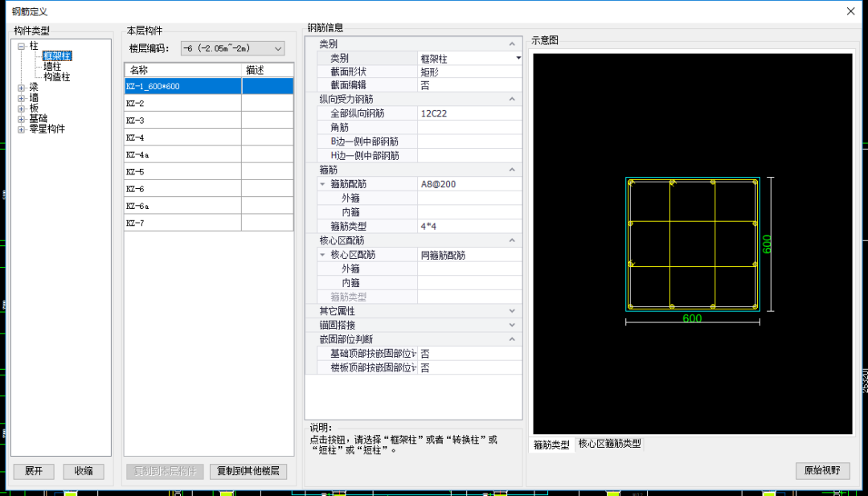Collapse the 箍筋配筋 sub-group arrow
The image size is (868, 496).
323,184
